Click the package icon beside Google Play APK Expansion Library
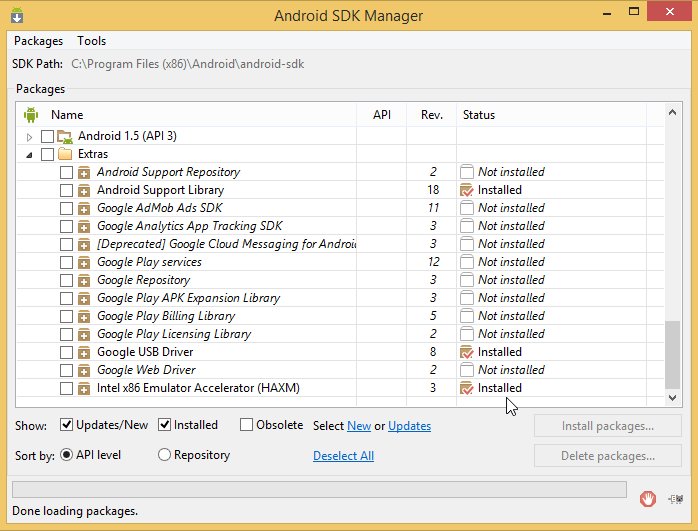This screenshot has width=698, height=531. [84, 299]
